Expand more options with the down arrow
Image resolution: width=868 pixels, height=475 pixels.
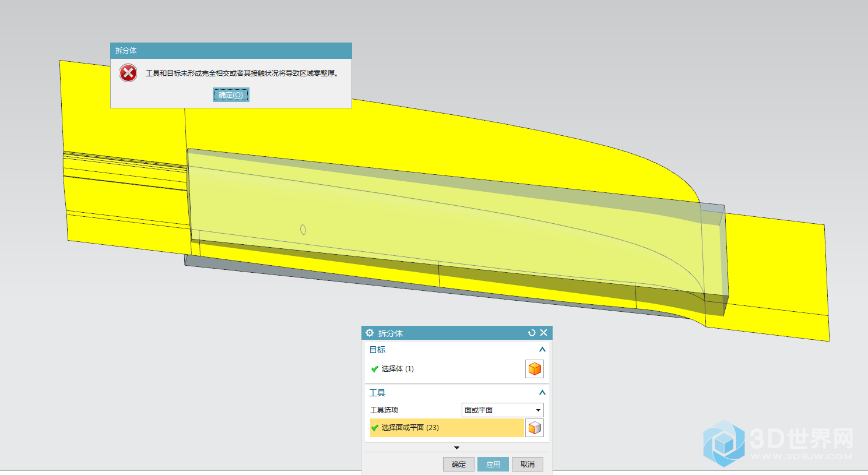456,448
